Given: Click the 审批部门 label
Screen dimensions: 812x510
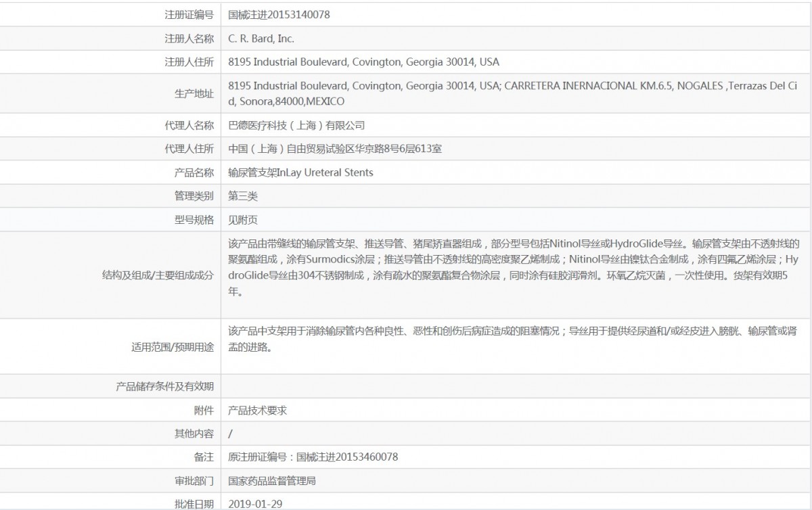Looking at the screenshot, I should 194,481.
